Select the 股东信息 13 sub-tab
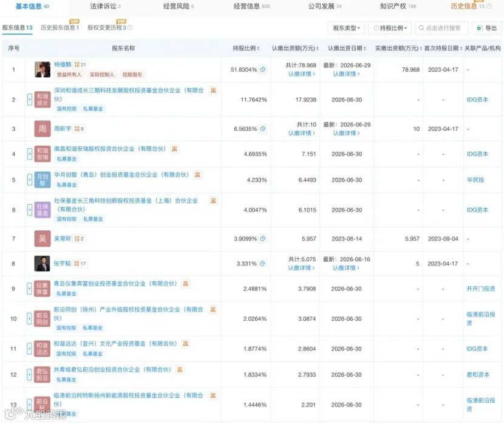 [x=18, y=28]
